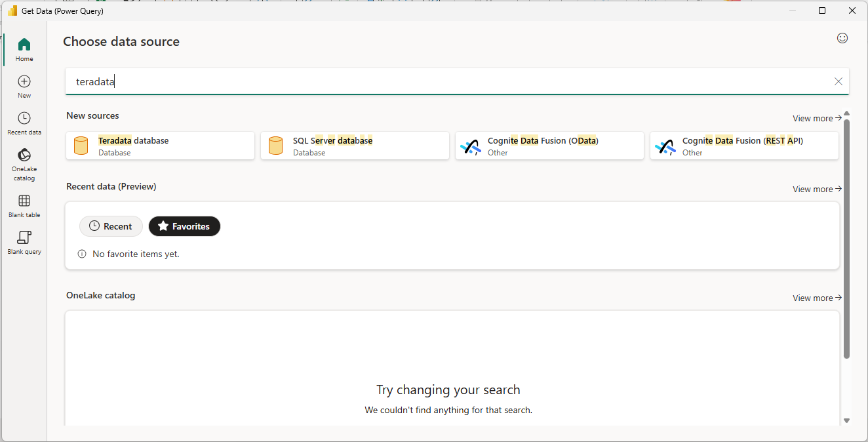Choose Cognite Data Fusion (OData) card
868x442 pixels.
pyautogui.click(x=549, y=146)
